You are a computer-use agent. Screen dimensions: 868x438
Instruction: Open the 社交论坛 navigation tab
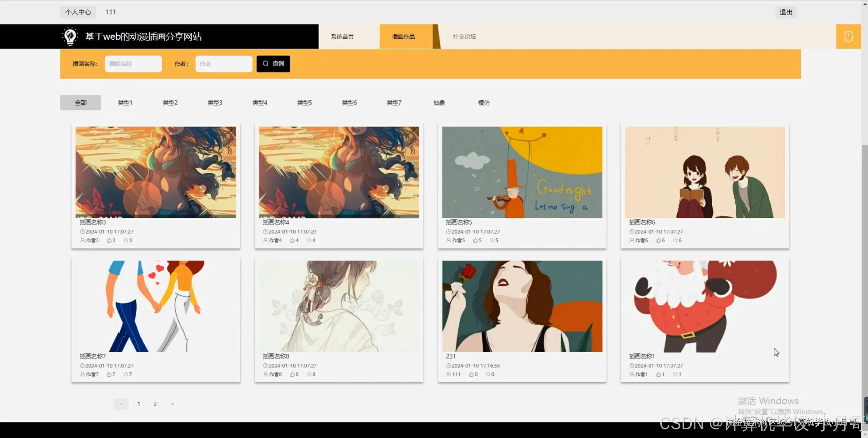464,37
